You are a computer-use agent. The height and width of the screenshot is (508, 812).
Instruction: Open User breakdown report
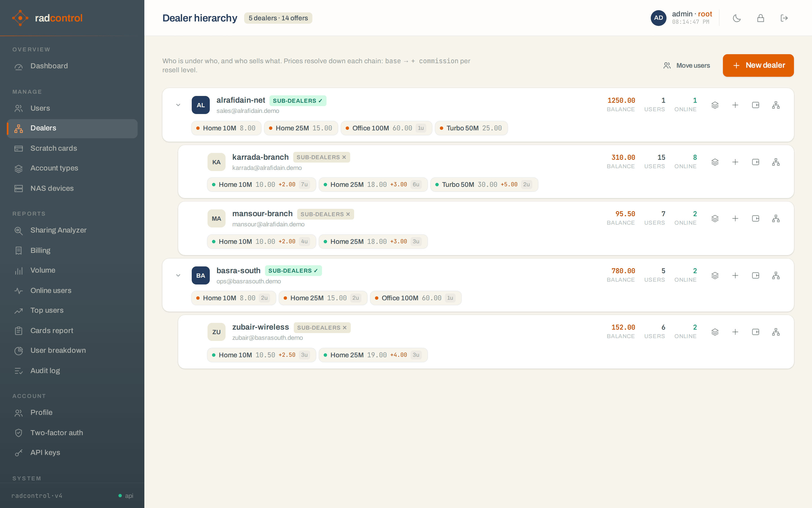pos(72,351)
